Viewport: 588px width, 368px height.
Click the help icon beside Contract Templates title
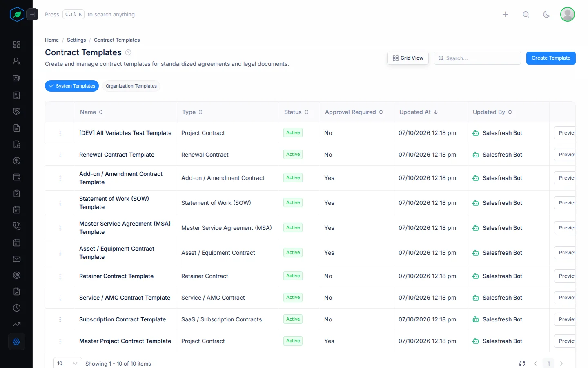[x=128, y=52]
